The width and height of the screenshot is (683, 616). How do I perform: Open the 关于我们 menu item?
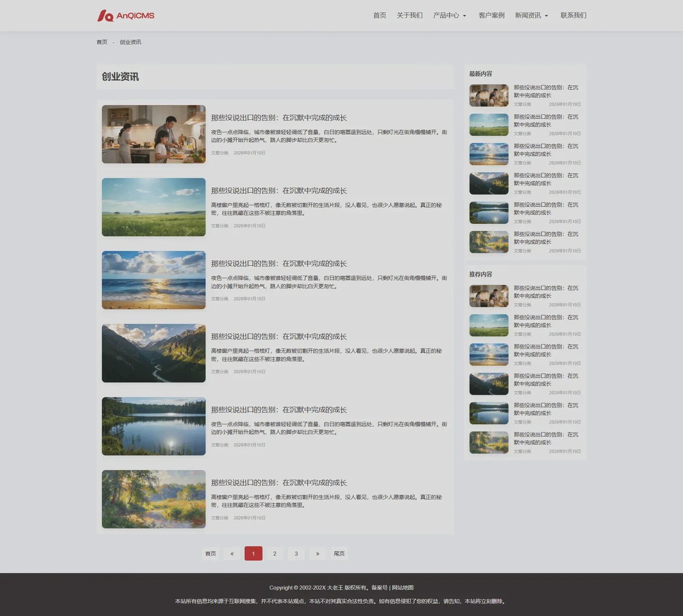[x=409, y=16]
